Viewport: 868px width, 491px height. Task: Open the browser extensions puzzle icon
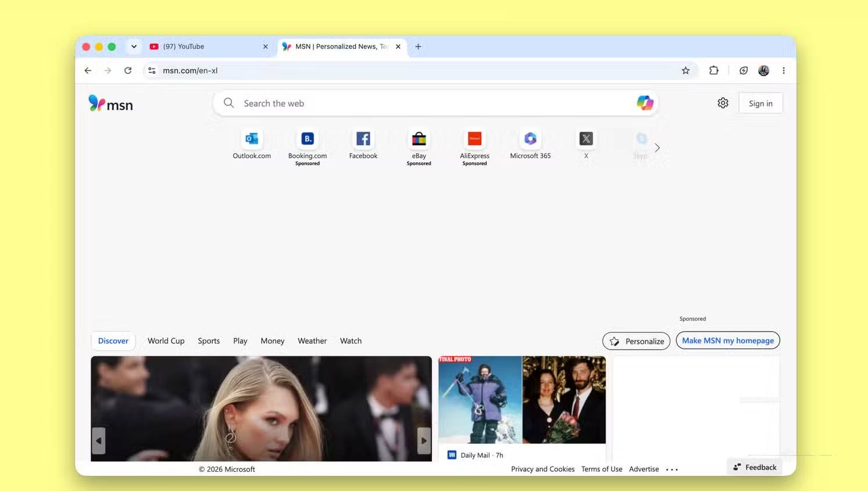(714, 70)
